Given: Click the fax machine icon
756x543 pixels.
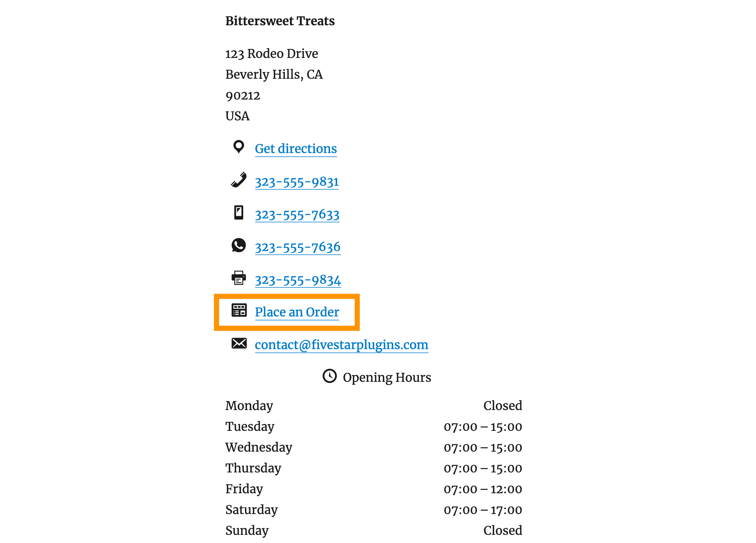Looking at the screenshot, I should tap(239, 279).
